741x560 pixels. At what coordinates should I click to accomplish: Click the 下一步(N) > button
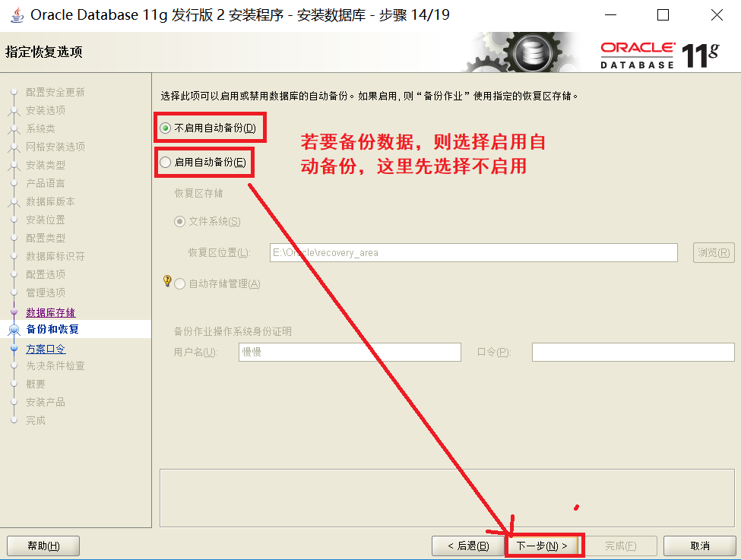(x=542, y=546)
